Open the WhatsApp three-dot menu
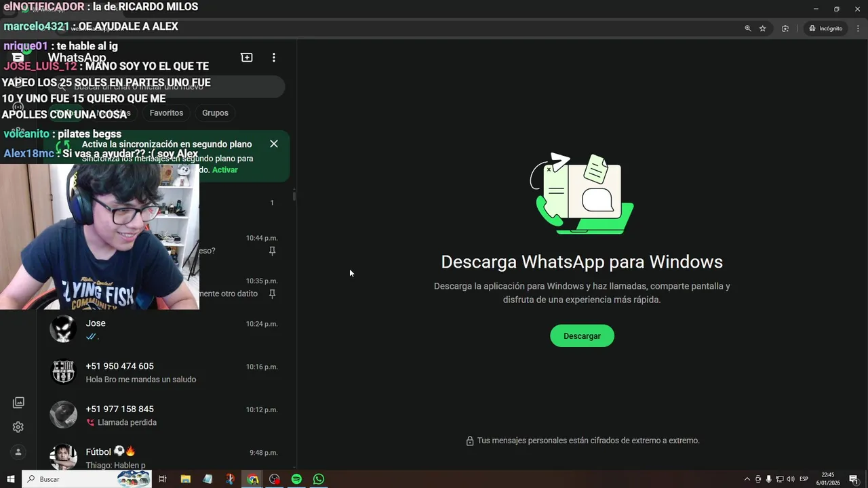 coord(274,58)
